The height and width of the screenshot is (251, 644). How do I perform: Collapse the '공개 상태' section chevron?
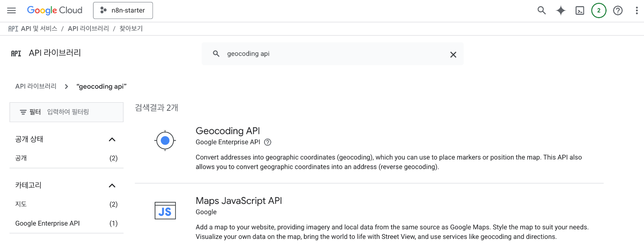pyautogui.click(x=112, y=139)
